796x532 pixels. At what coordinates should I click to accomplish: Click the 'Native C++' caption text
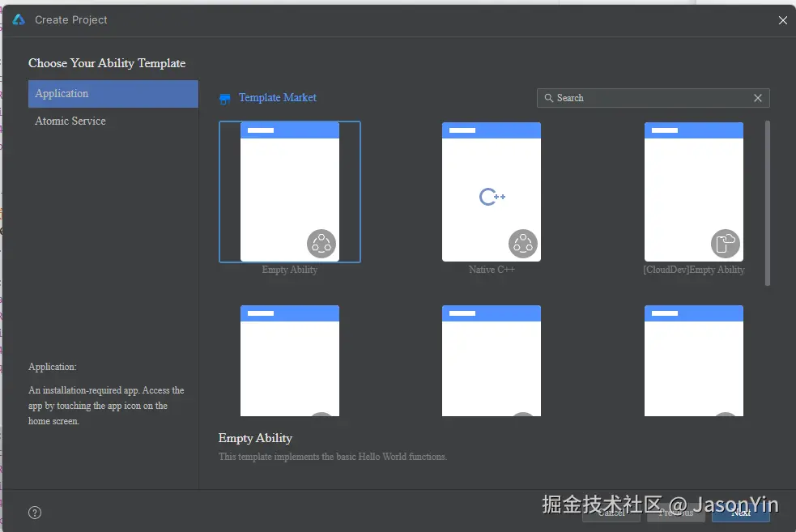click(x=492, y=270)
